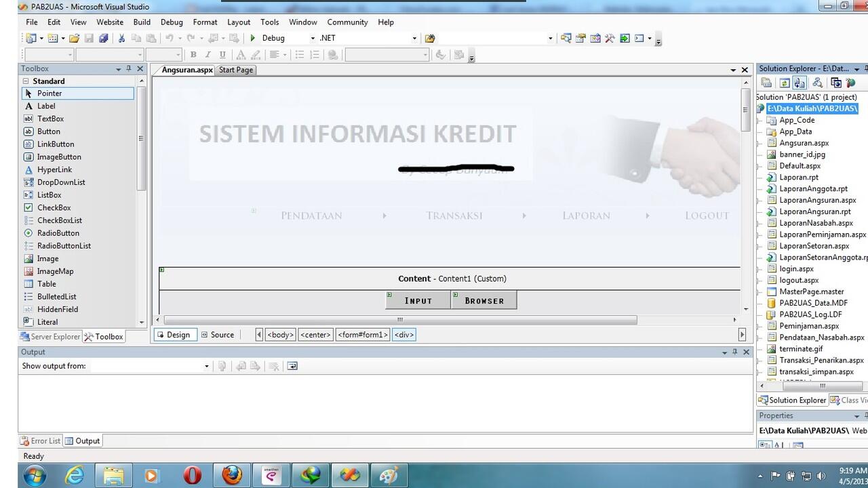Switch to Design view
Screen dimensions: 868x488
(x=173, y=335)
